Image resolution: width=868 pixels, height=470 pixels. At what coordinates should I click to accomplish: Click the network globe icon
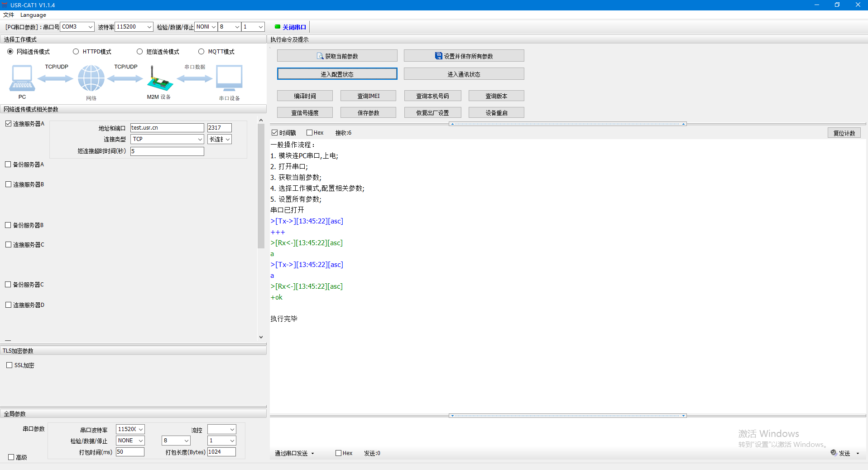point(91,78)
